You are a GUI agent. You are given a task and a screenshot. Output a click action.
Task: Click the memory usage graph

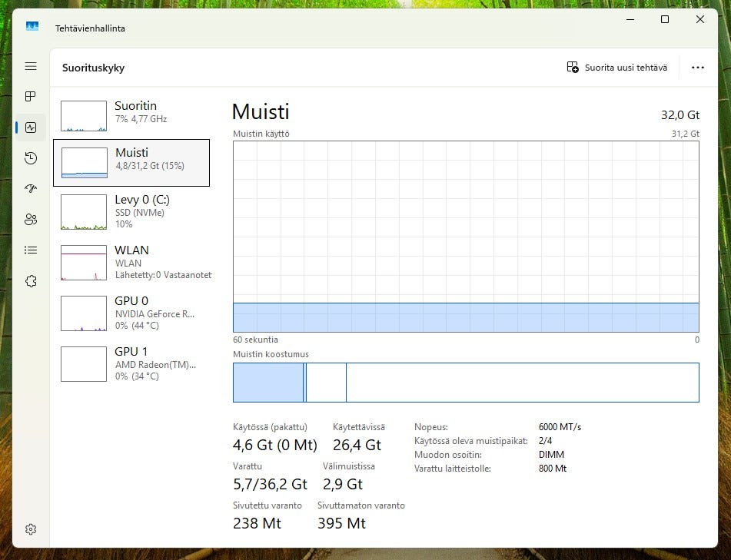point(466,237)
